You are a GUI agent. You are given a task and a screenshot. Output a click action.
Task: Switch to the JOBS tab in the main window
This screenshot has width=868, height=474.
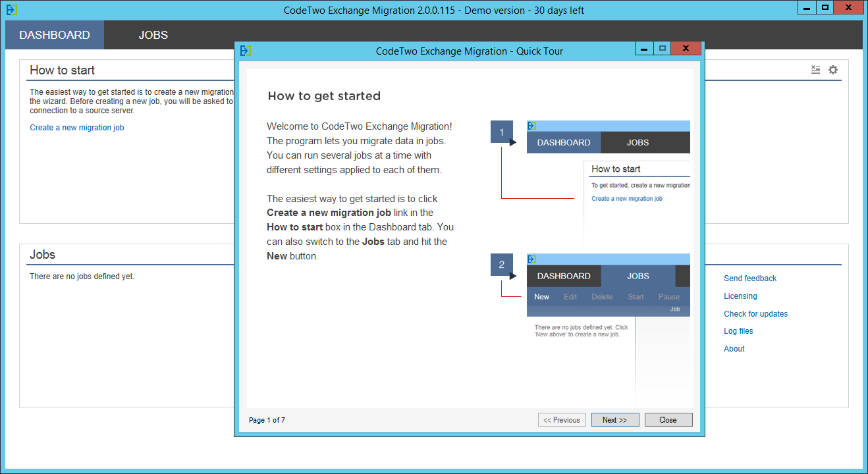[x=153, y=35]
